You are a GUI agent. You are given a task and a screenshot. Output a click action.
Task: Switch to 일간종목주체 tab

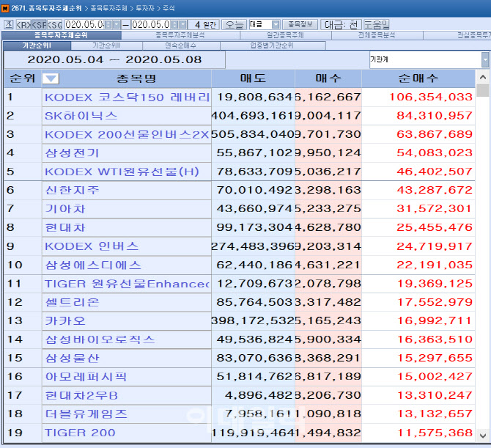coord(286,35)
